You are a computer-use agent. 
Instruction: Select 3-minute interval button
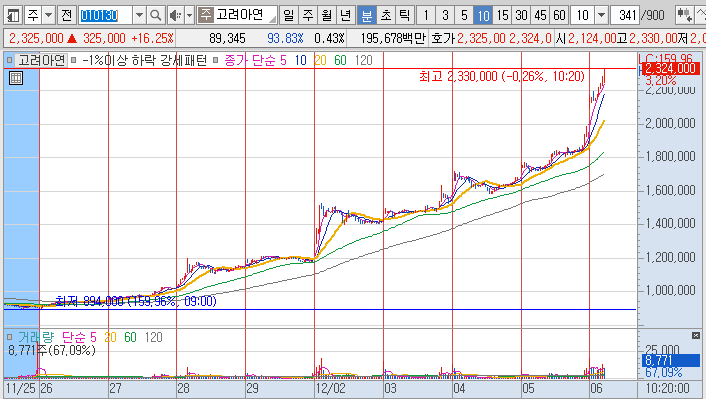[x=445, y=16]
